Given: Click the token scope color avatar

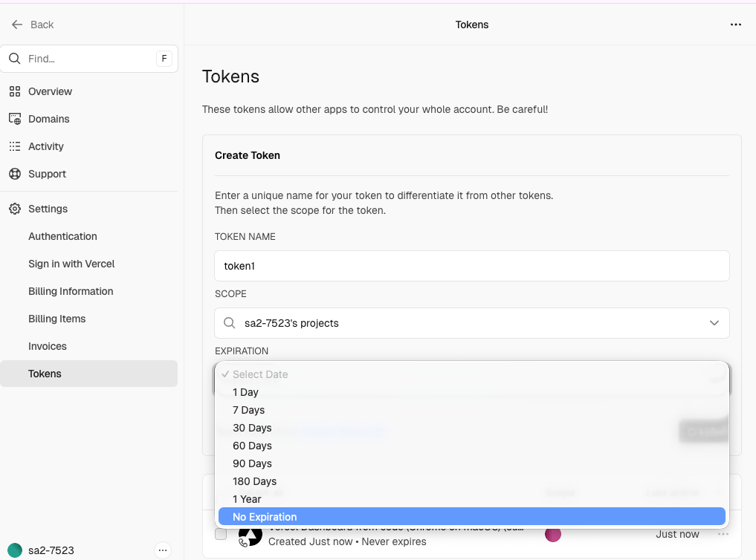Looking at the screenshot, I should (552, 534).
